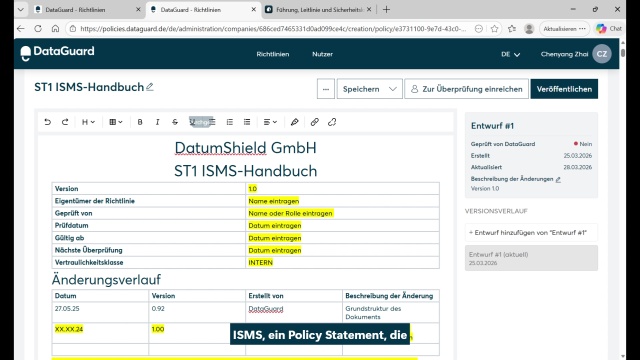
Task: Go back in browser history
Action: point(21,29)
